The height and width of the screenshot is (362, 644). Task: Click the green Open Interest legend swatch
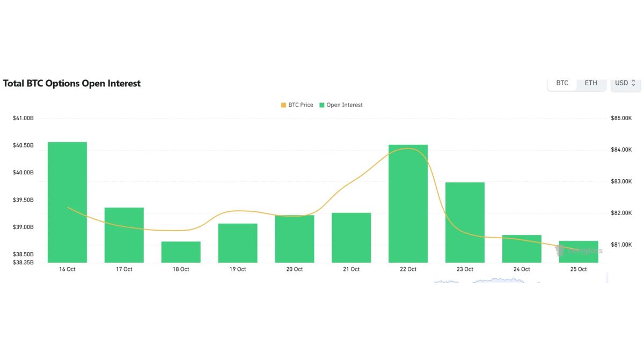322,105
